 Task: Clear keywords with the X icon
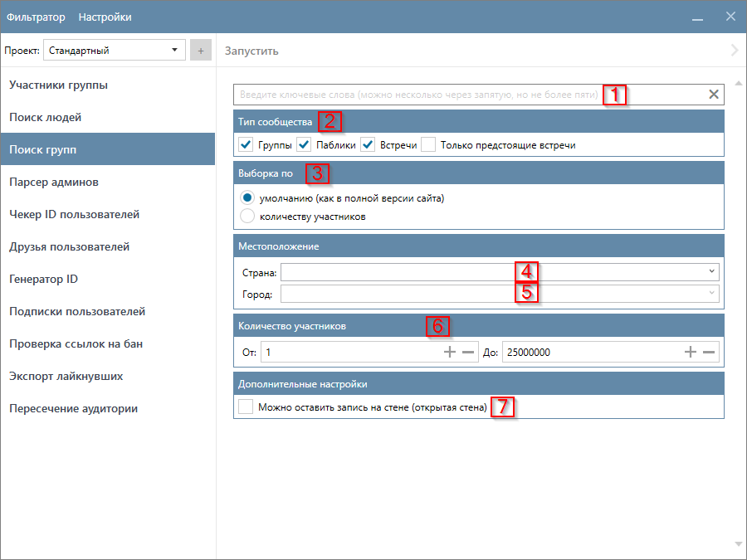click(713, 95)
